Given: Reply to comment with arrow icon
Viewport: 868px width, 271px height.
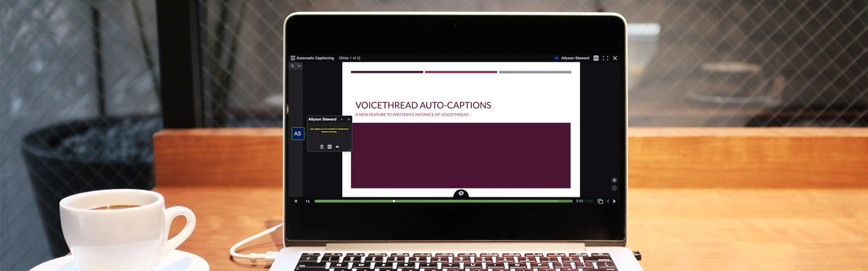Looking at the screenshot, I should pyautogui.click(x=337, y=147).
